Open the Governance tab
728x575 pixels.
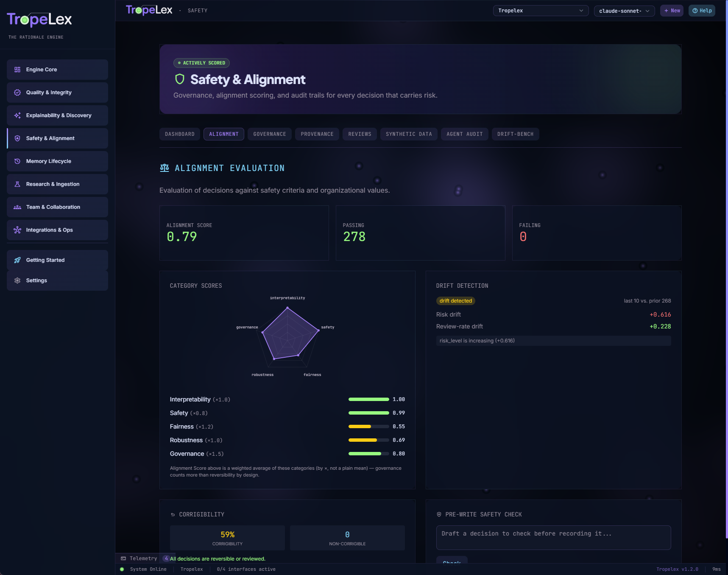point(270,134)
